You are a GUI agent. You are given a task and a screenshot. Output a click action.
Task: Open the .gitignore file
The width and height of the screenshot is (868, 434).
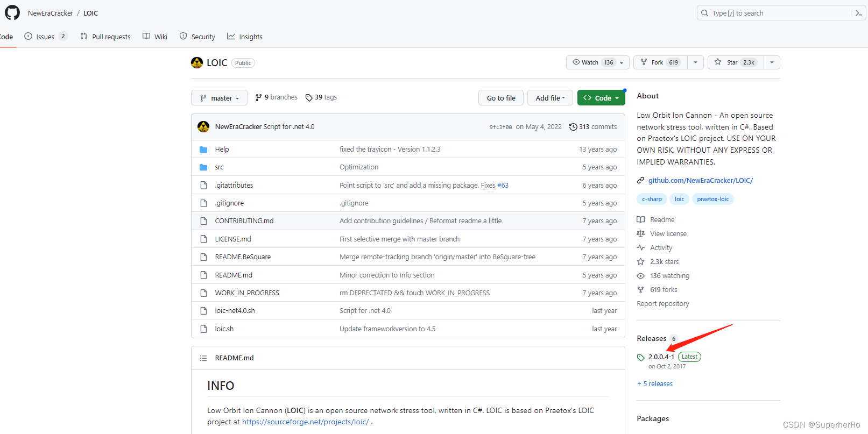click(x=229, y=203)
